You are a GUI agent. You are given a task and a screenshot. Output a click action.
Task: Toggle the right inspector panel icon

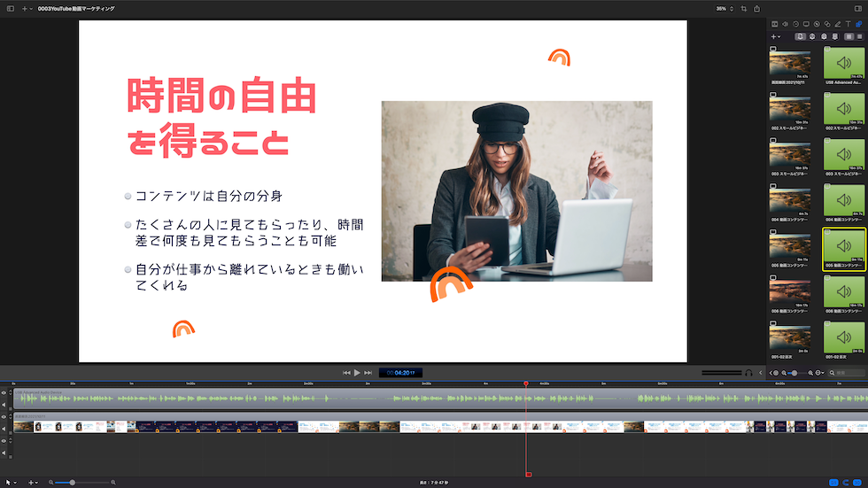click(x=858, y=9)
